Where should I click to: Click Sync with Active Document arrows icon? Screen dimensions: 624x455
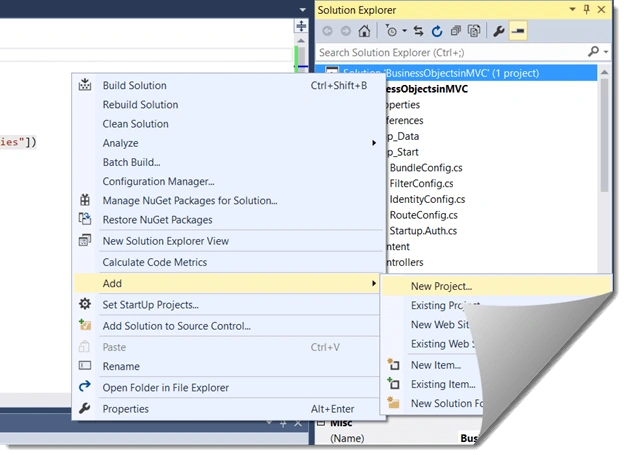(x=418, y=31)
